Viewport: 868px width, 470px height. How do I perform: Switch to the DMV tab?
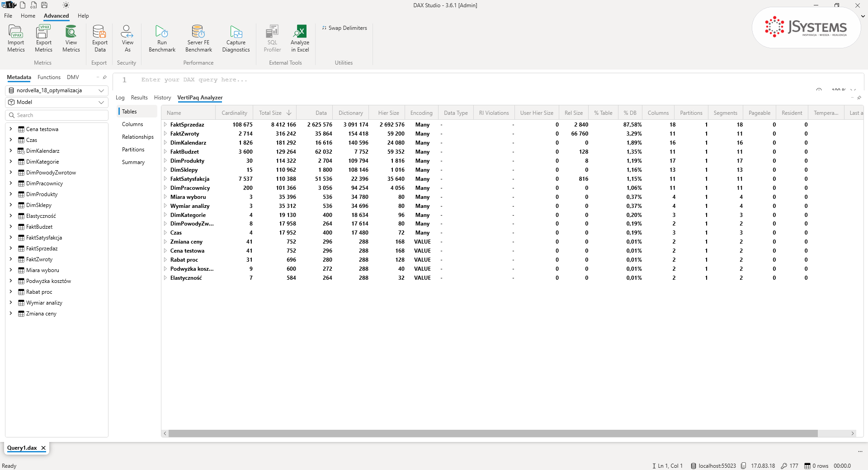click(x=73, y=77)
